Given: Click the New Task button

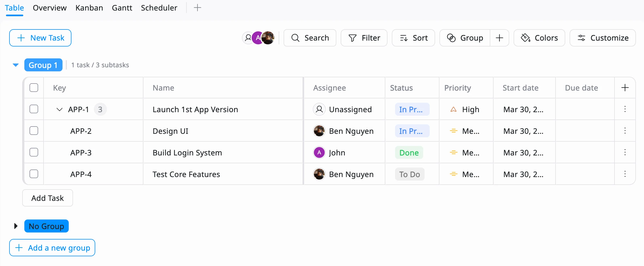Looking at the screenshot, I should coord(40,38).
